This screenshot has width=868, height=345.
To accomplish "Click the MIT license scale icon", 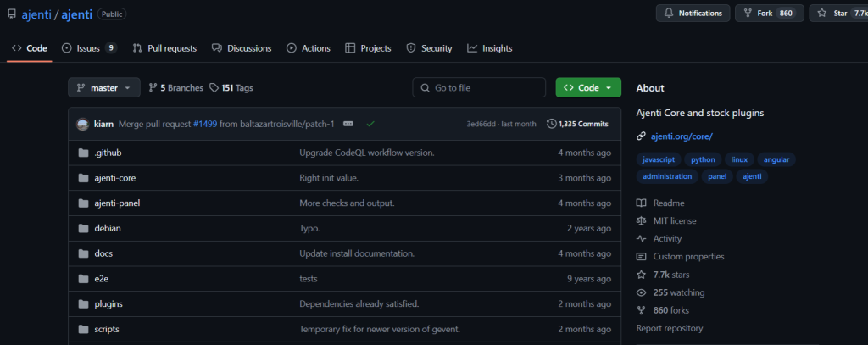I will pyautogui.click(x=642, y=221).
